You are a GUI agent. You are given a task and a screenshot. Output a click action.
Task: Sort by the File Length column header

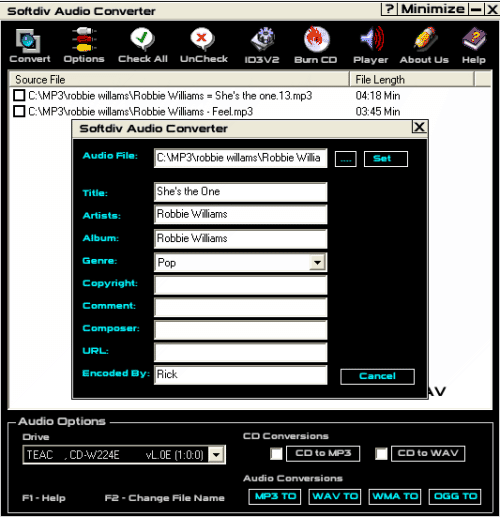pos(412,79)
